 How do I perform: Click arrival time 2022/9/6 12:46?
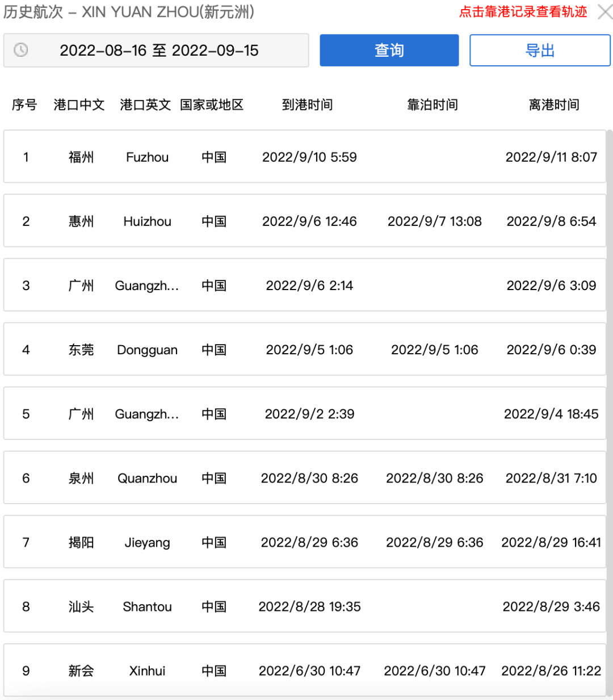[x=309, y=221]
